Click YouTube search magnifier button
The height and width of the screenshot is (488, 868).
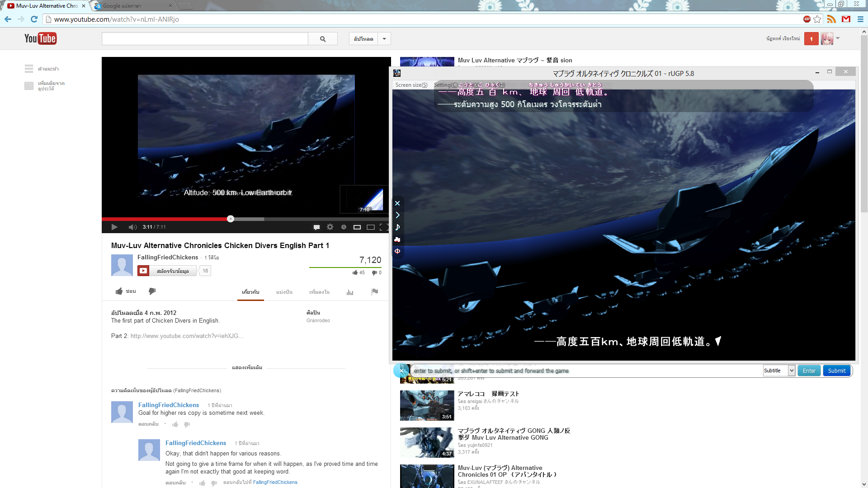[x=323, y=39]
